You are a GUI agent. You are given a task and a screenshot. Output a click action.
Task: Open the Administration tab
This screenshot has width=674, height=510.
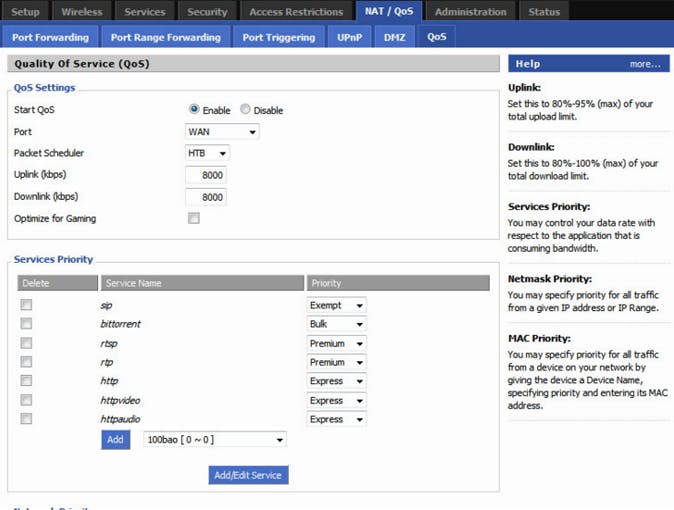pyautogui.click(x=470, y=12)
